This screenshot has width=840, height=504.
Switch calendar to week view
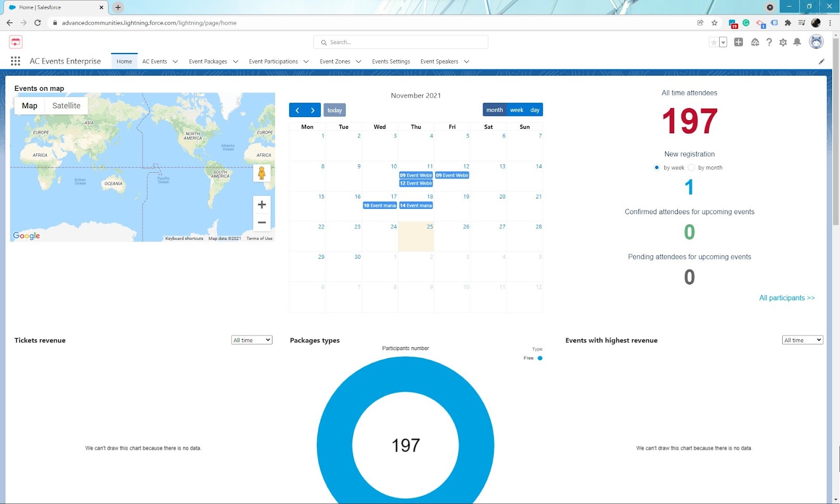tap(517, 110)
